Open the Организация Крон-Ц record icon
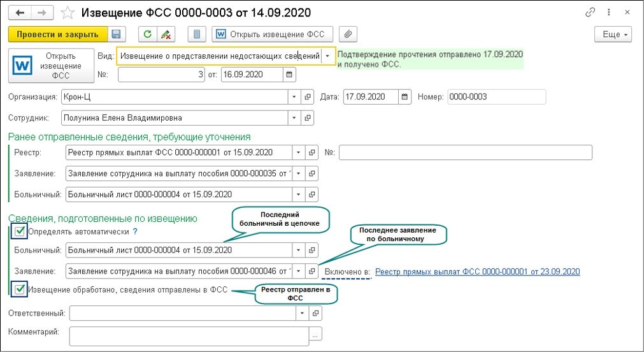 [x=308, y=97]
